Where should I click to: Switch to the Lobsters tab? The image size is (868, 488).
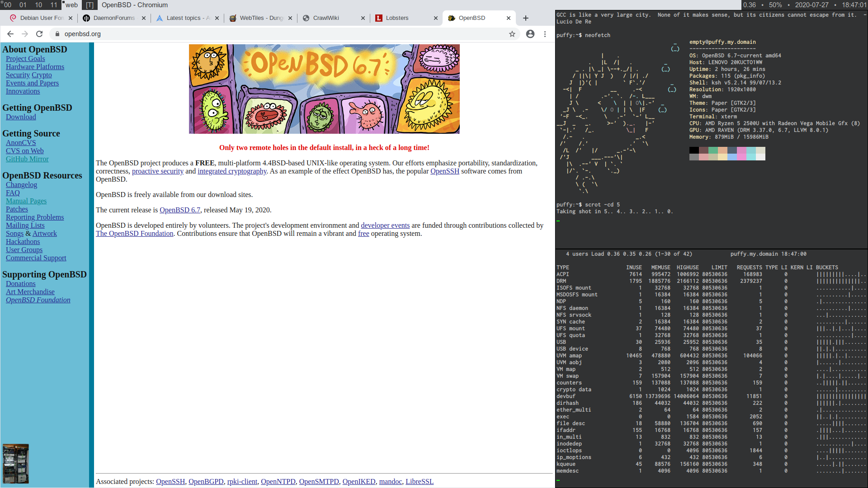(x=406, y=18)
